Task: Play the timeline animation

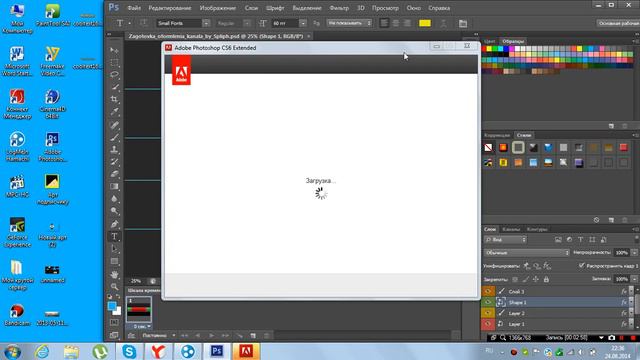Action: click(x=211, y=336)
